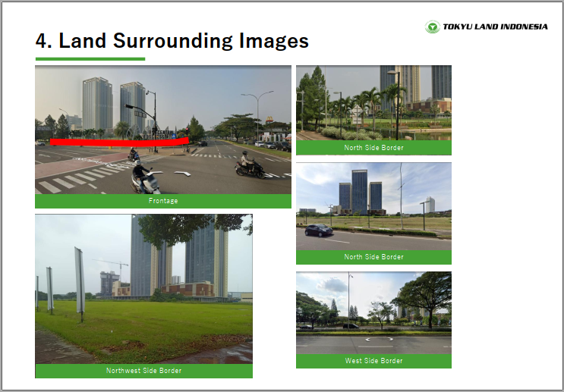The height and width of the screenshot is (392, 564).
Task: Click the green "Frontage" caption bar
Action: (162, 201)
